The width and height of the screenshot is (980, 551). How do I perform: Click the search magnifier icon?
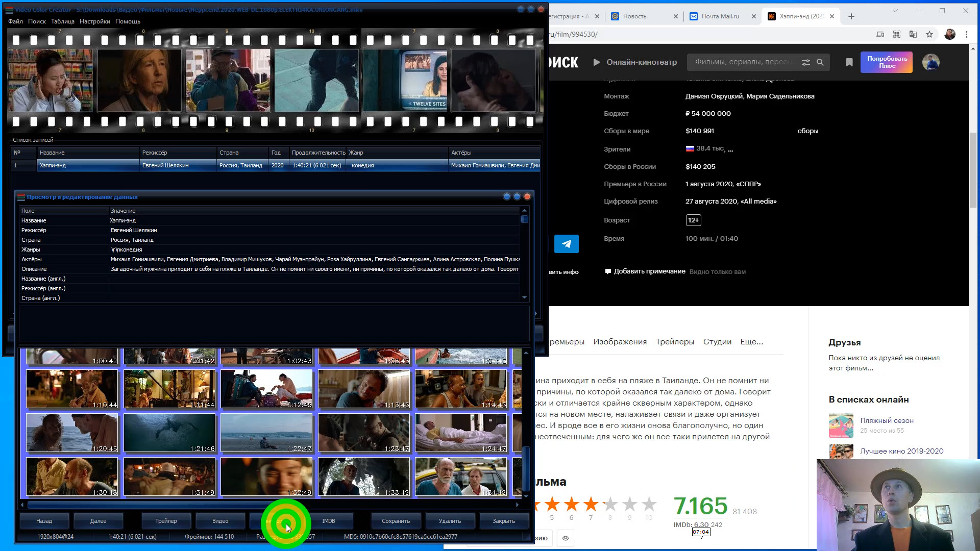pyautogui.click(x=820, y=62)
